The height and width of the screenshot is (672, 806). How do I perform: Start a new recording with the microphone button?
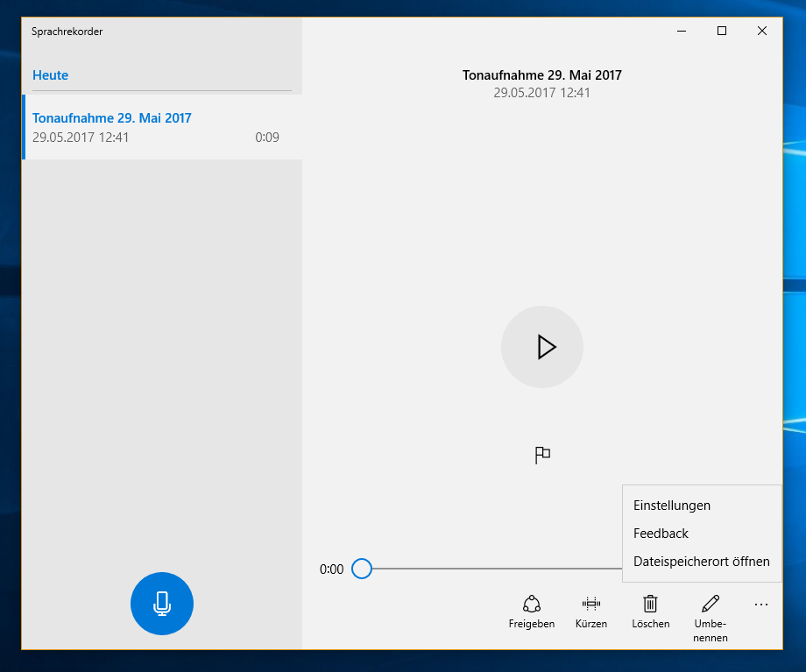click(161, 603)
